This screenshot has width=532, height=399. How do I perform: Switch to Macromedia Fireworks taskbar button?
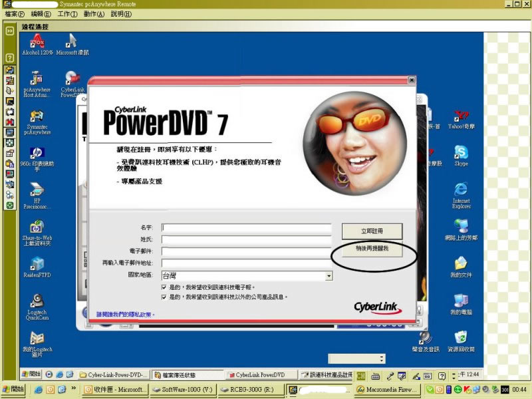point(388,390)
